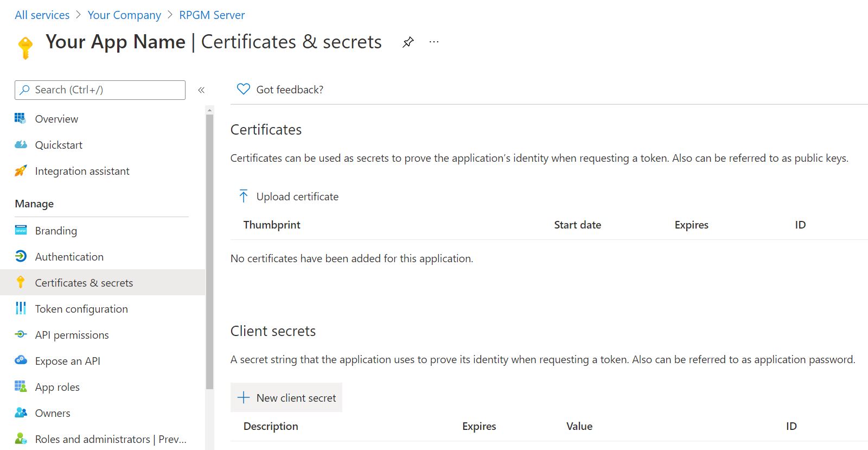Navigate to RPGM Server breadcrumb
The image size is (868, 450).
212,15
